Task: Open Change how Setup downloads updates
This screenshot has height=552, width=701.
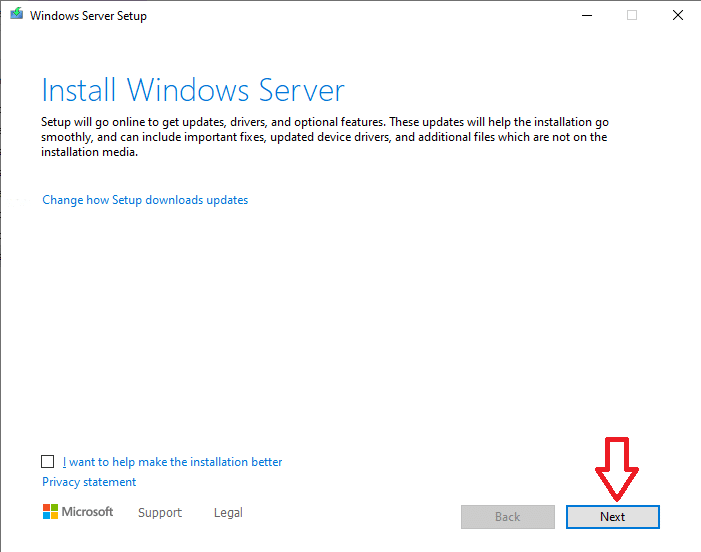Action: click(145, 200)
